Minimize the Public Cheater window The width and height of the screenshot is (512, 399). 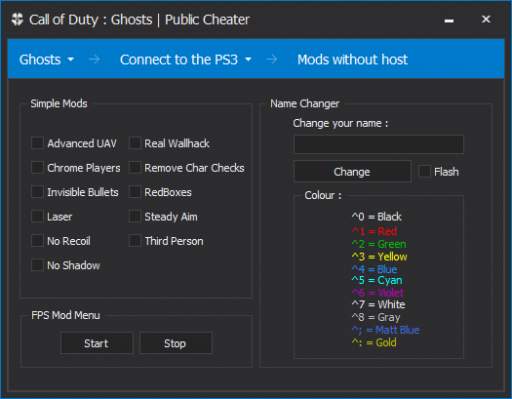(449, 21)
